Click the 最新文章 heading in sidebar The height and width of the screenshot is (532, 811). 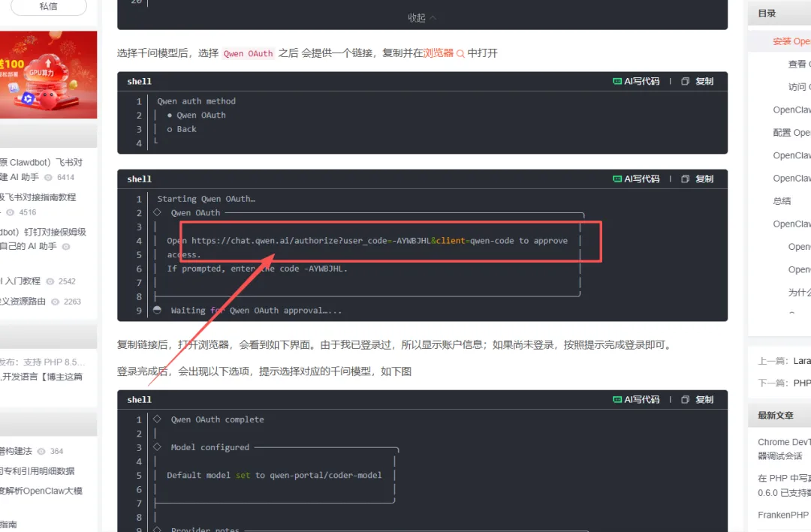pyautogui.click(x=775, y=415)
